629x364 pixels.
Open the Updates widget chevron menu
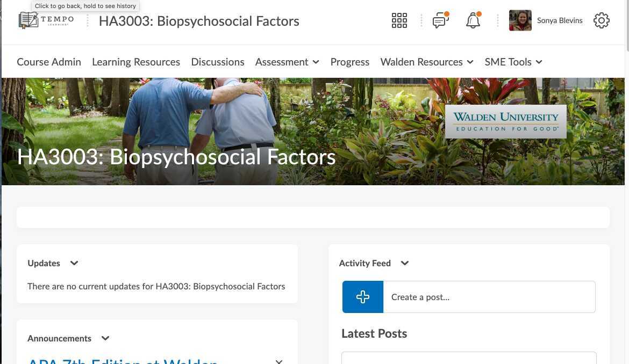coord(74,263)
